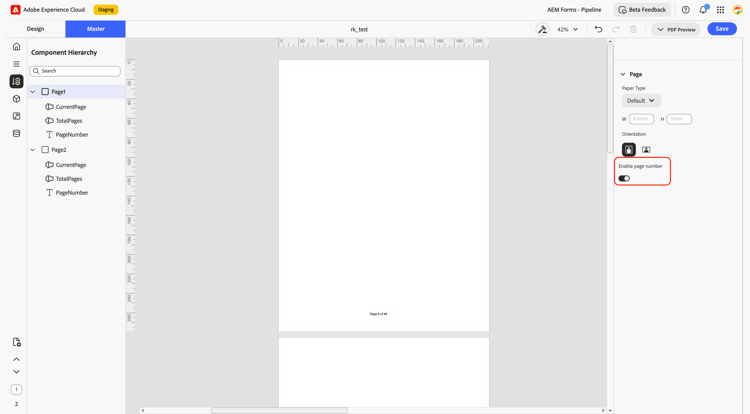Collapse the Page1 tree node
Image resolution: width=750 pixels, height=414 pixels.
(33, 92)
